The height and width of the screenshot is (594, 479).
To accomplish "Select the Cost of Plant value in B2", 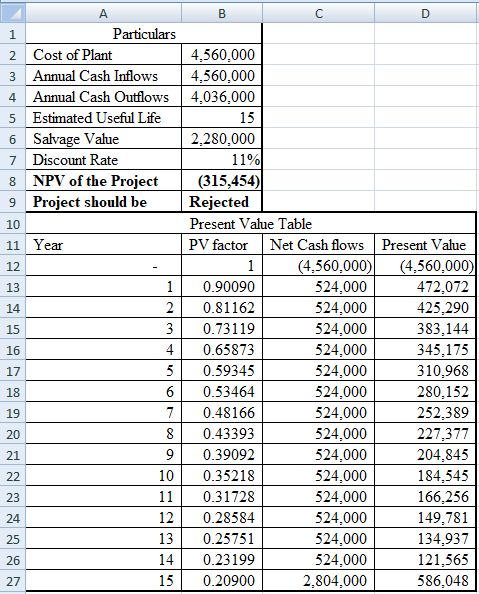I will [x=222, y=55].
